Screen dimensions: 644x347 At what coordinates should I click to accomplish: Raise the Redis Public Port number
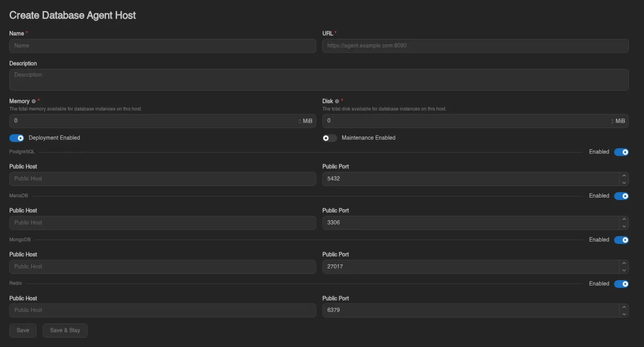coord(624,307)
